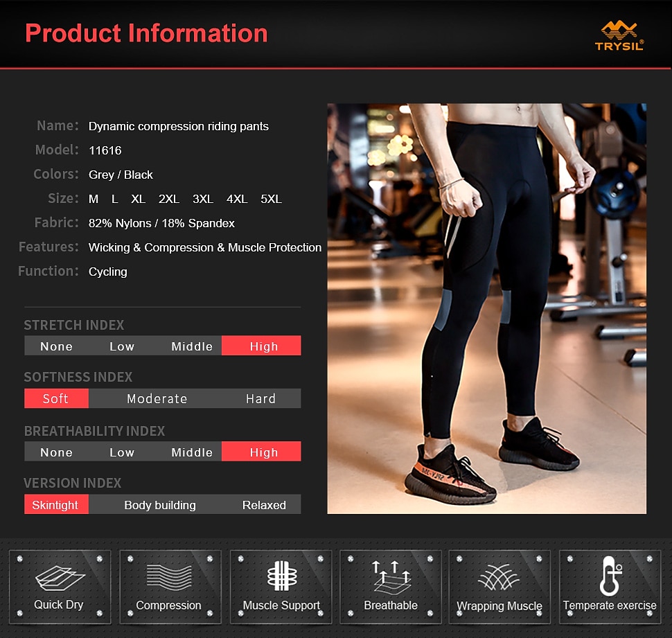Click the Grey / Black color text
Viewport: 672px width, 638px height.
[121, 175]
